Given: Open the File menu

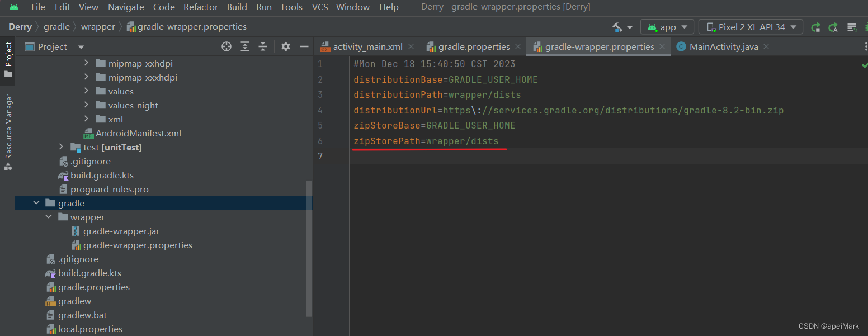Looking at the screenshot, I should pos(38,7).
